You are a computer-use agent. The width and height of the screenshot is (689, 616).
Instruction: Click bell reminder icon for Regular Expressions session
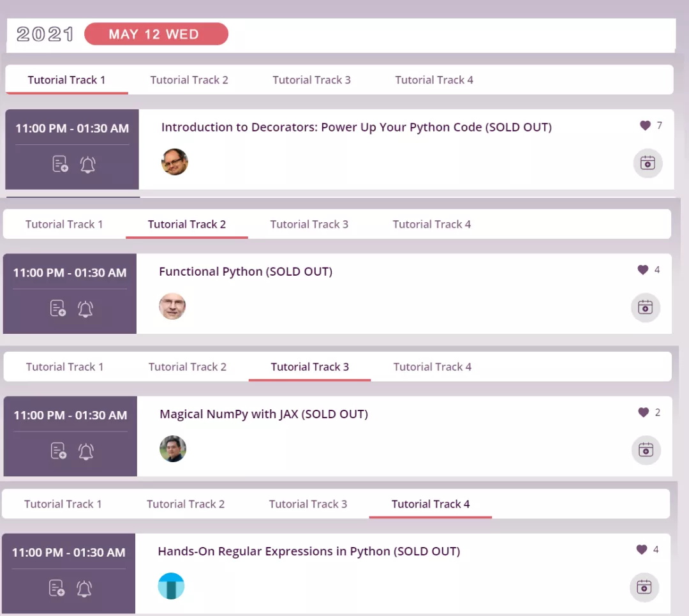click(x=84, y=589)
